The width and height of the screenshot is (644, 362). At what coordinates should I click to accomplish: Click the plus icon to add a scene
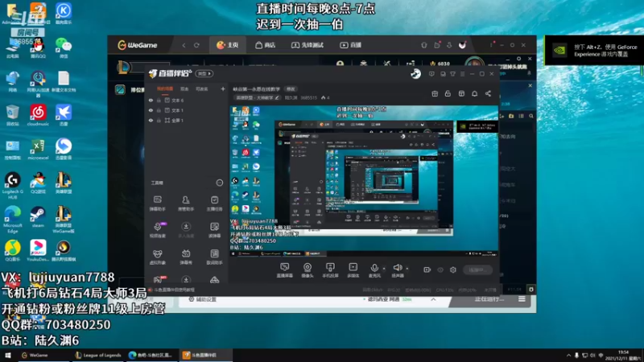[x=223, y=88]
